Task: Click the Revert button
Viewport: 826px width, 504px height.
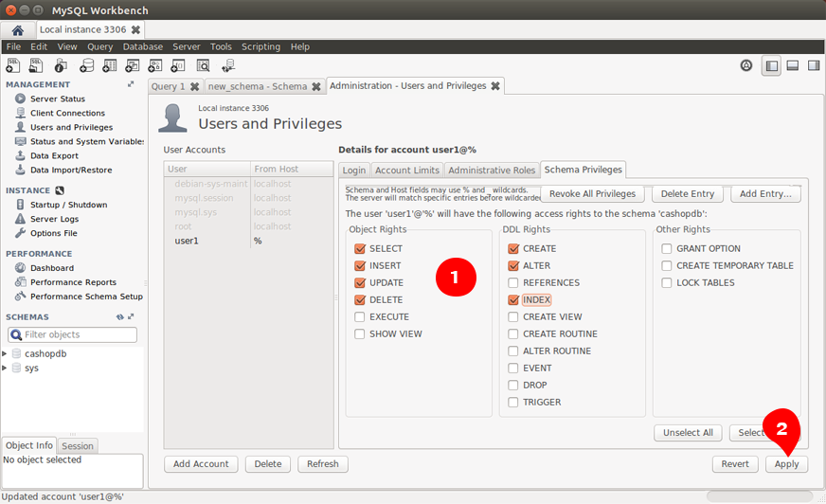Action: [735, 464]
